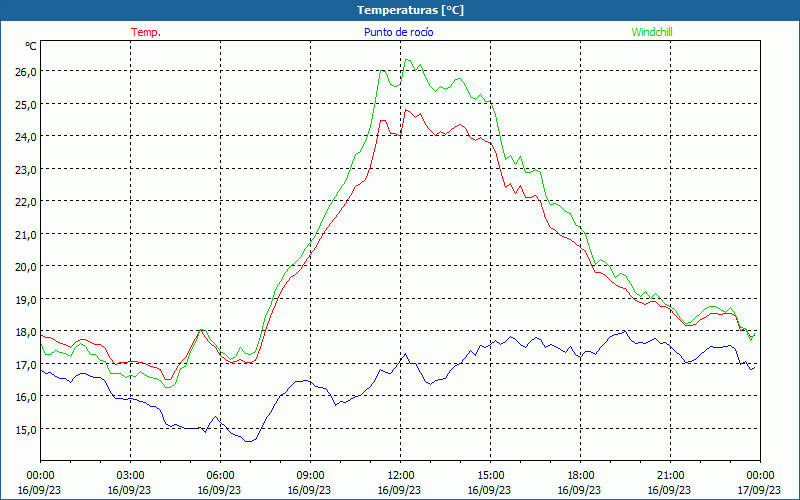The image size is (800, 500).
Task: Click the windchill peak just after 12:00
Action: pyautogui.click(x=407, y=60)
